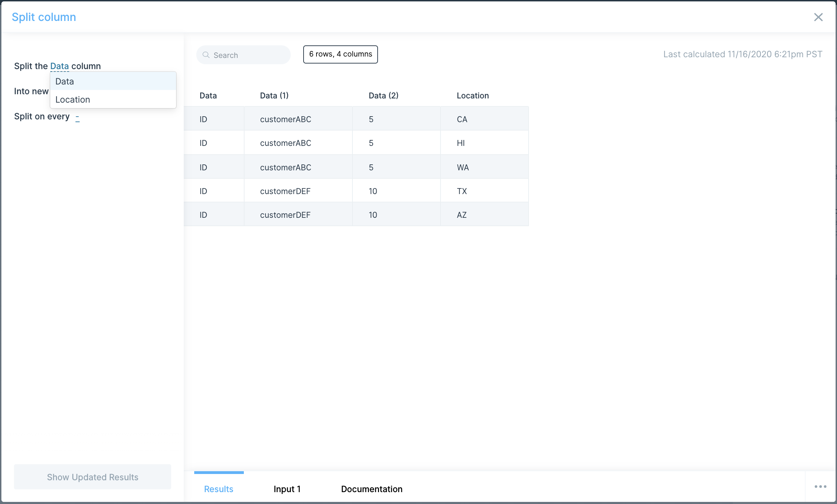Viewport: 837px width, 504px height.
Task: Click customerDEF in the AZ row
Action: pos(298,215)
